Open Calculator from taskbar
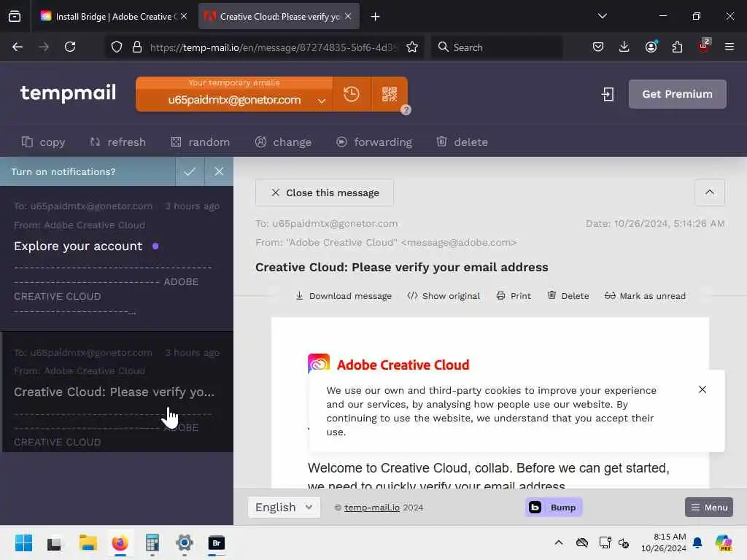This screenshot has width=747, height=560. [x=152, y=542]
